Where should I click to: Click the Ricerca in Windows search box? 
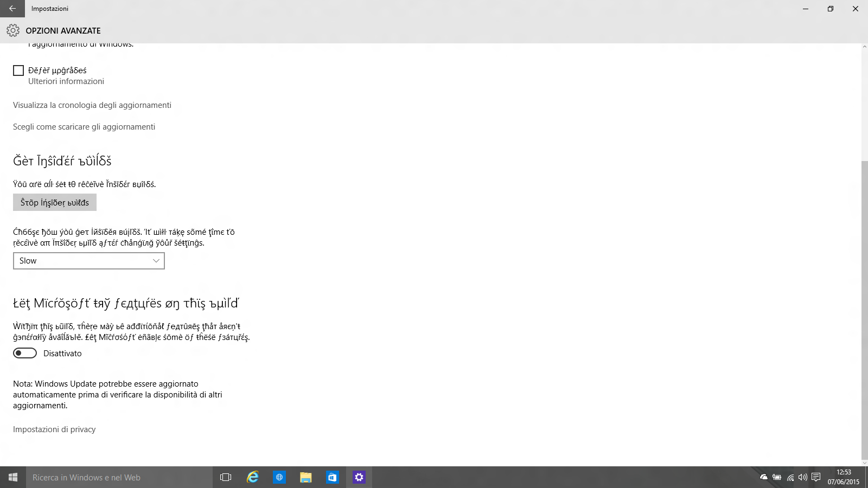point(119,477)
